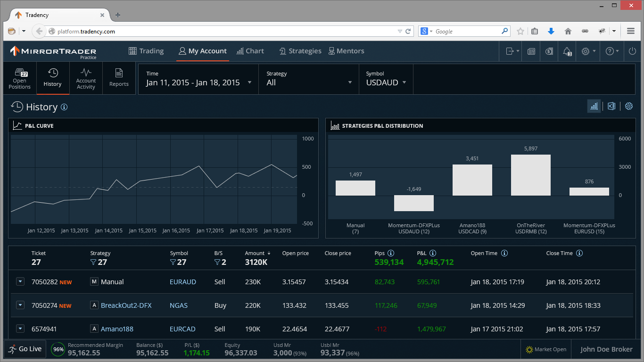Viewport: 644px width, 362px height.
Task: Open the BreackOut2-DFX strategy link
Action: (126, 305)
